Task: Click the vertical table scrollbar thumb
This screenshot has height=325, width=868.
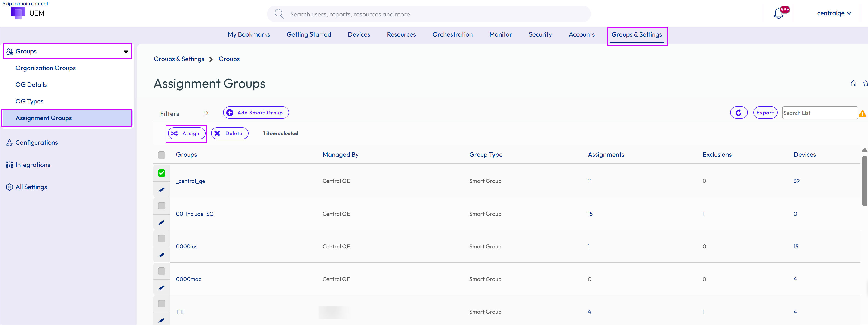Action: click(x=864, y=181)
